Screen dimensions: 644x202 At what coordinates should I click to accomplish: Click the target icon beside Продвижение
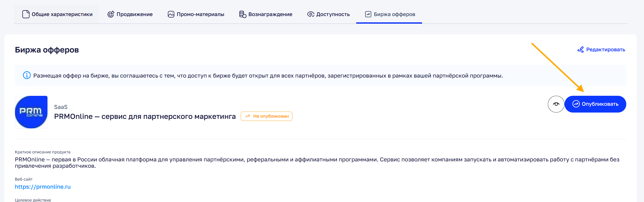point(111,14)
